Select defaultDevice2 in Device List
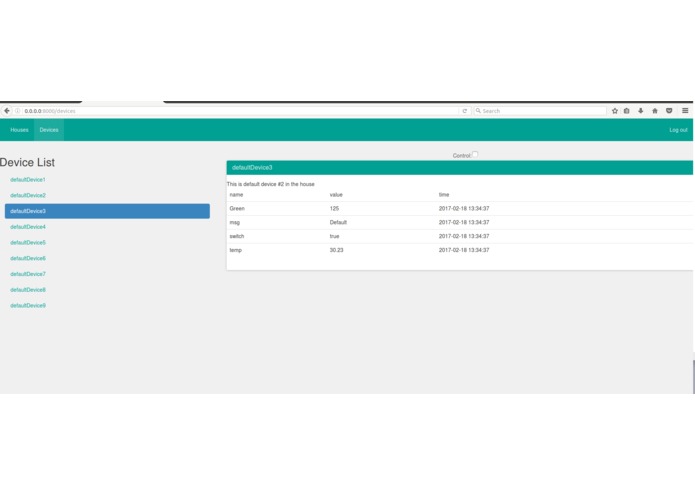The height and width of the screenshot is (494, 695). pos(27,195)
